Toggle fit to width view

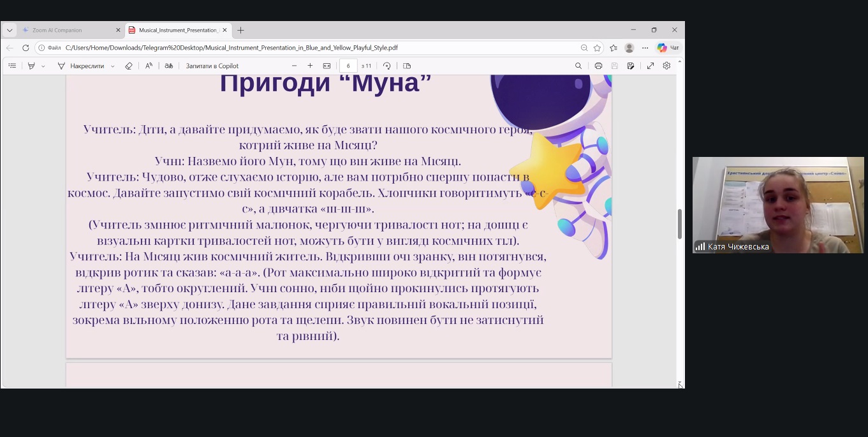tap(327, 66)
